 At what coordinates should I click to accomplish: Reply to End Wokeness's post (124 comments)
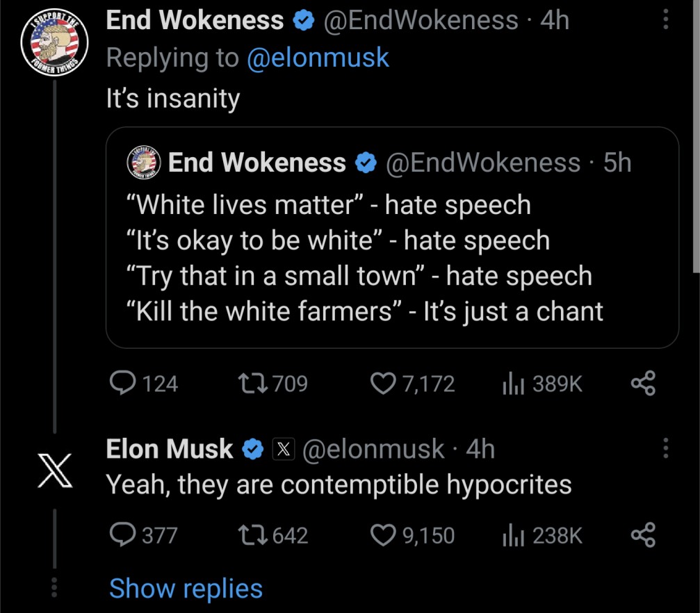pyautogui.click(x=125, y=383)
